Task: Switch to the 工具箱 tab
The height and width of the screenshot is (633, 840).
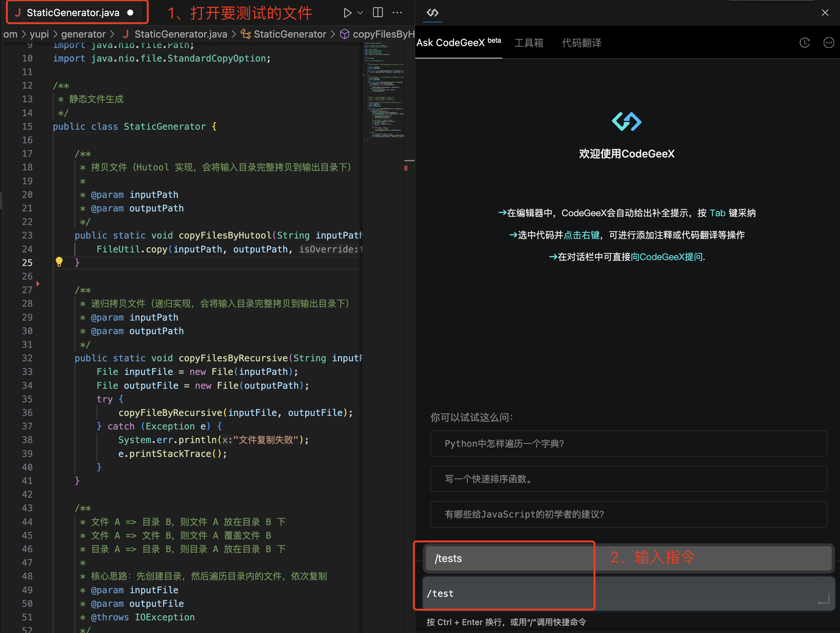Action: (x=529, y=43)
